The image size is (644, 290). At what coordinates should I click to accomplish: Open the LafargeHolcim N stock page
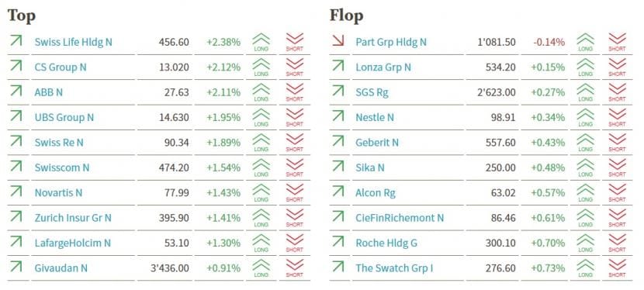pos(73,243)
